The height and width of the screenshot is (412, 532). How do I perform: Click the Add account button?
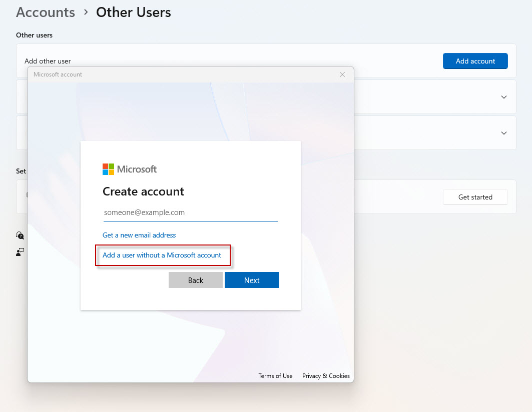pos(475,61)
